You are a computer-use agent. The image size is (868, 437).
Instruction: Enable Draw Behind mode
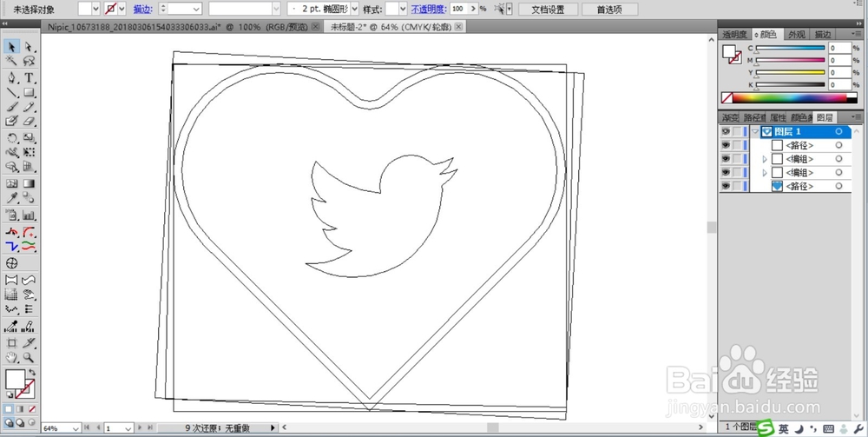[20, 422]
